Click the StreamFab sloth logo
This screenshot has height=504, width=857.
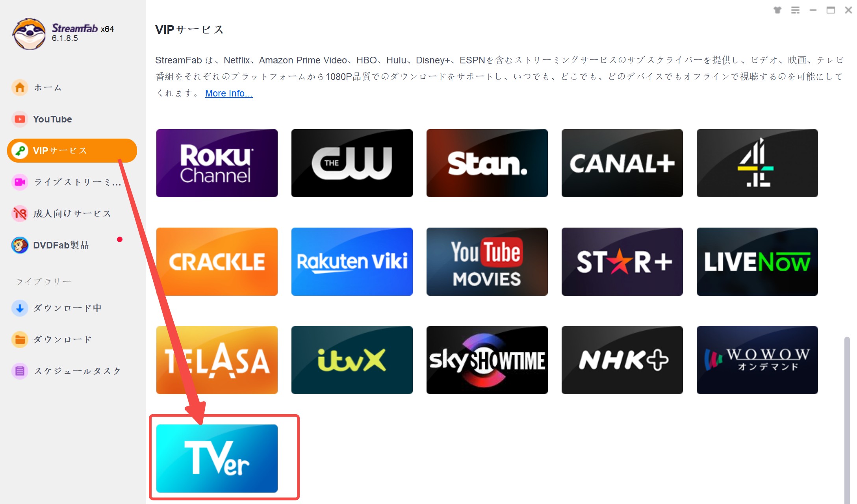pyautogui.click(x=29, y=33)
